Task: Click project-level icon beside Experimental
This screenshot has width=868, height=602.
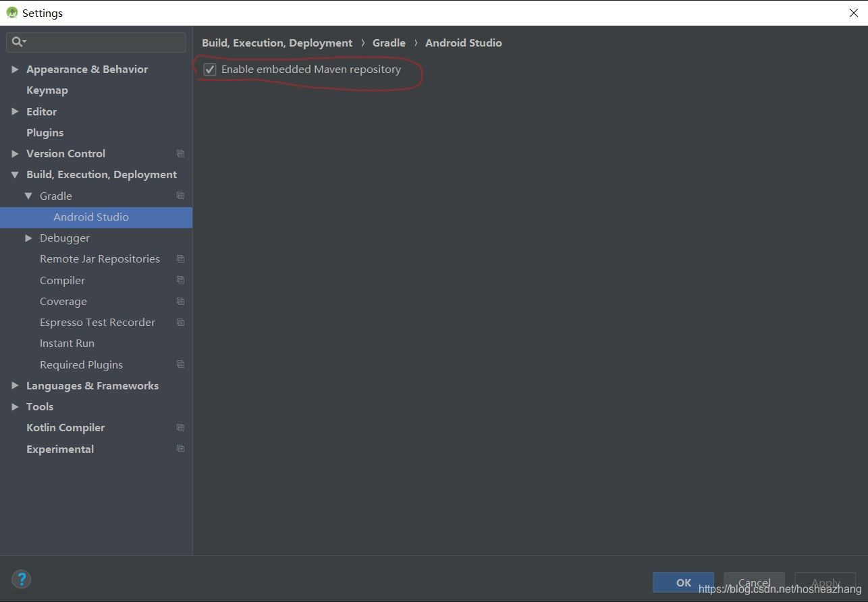Action: tap(180, 449)
